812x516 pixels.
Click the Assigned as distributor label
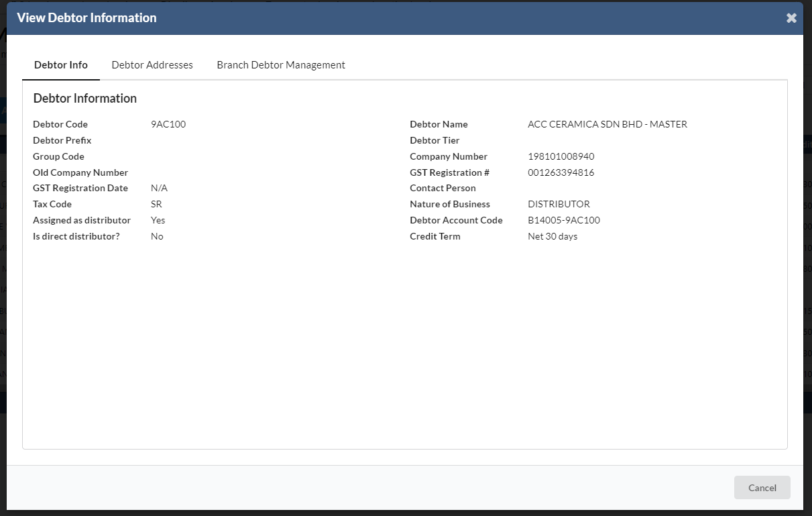point(82,220)
